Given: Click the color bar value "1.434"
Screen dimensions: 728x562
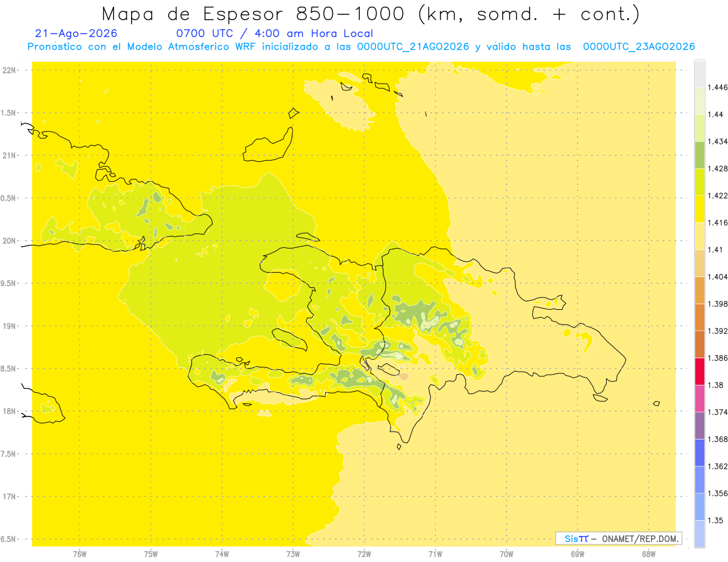Looking at the screenshot, I should pos(718,141).
